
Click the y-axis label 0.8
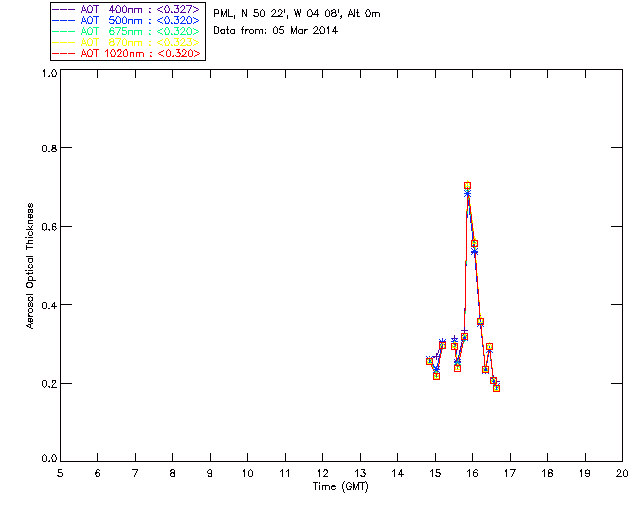[x=49, y=148]
